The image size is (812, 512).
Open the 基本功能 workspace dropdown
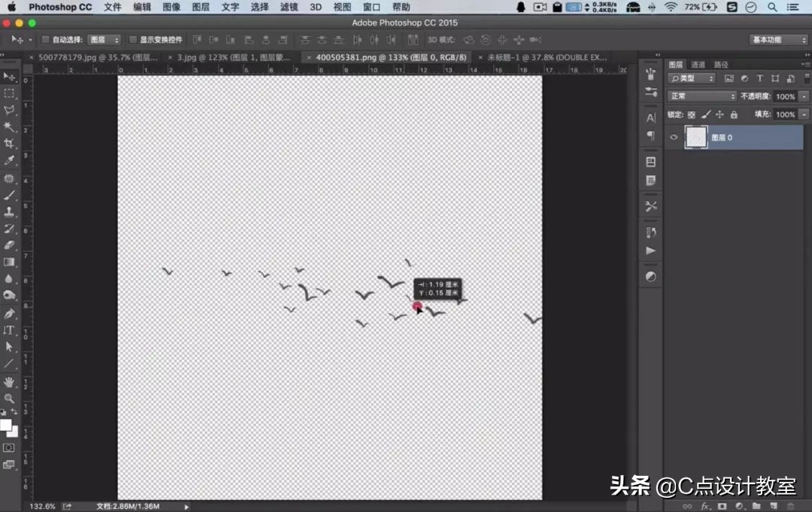pos(778,40)
